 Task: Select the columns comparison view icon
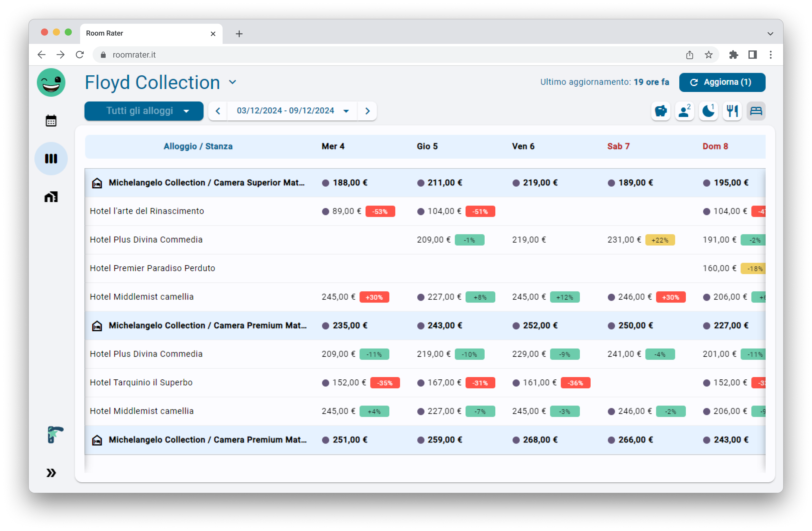click(51, 159)
